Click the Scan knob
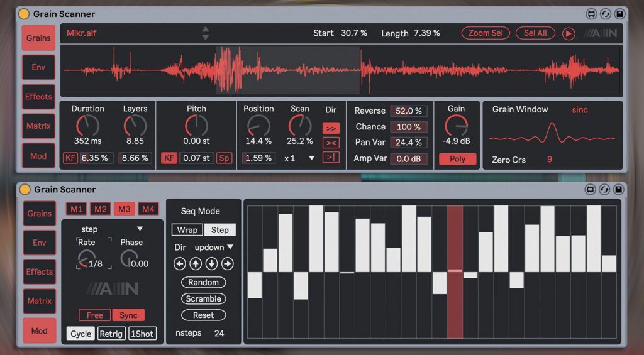Viewport: 644px width, 355px height. point(300,125)
